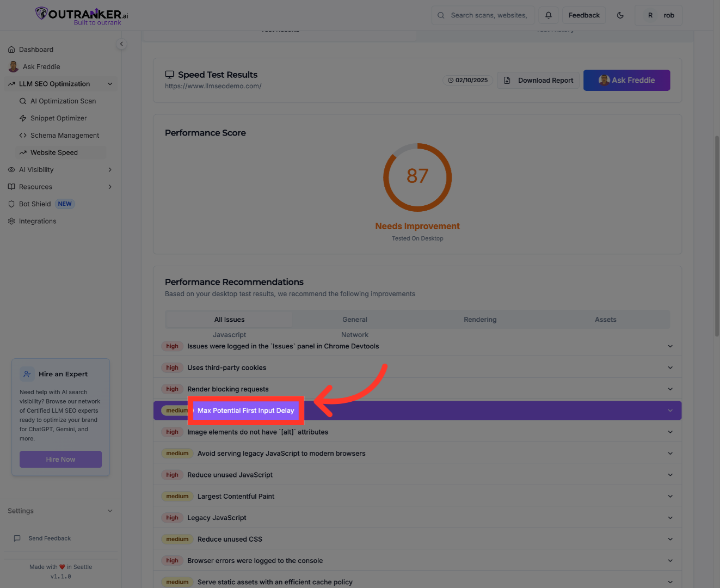
Task: Open the Dashboard home icon
Action: [11, 49]
